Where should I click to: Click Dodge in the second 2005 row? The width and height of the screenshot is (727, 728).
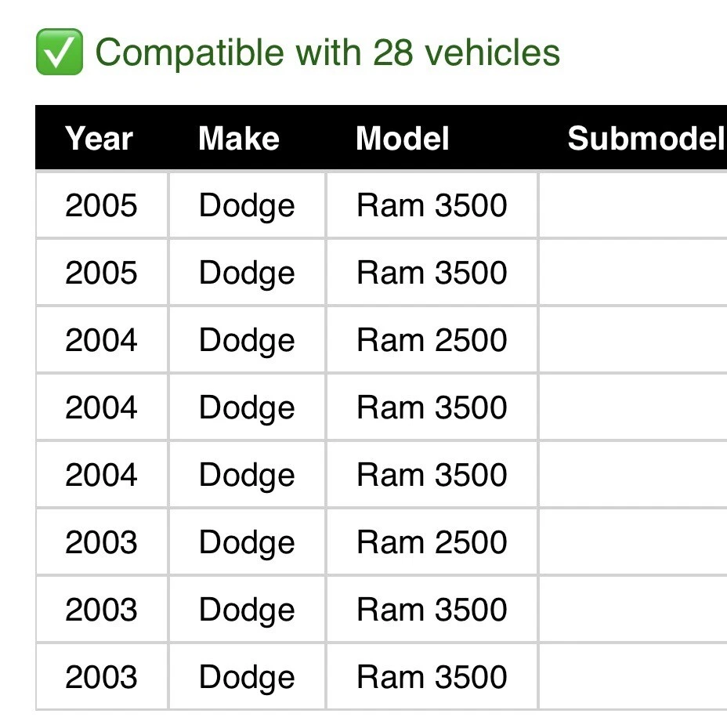point(247,273)
